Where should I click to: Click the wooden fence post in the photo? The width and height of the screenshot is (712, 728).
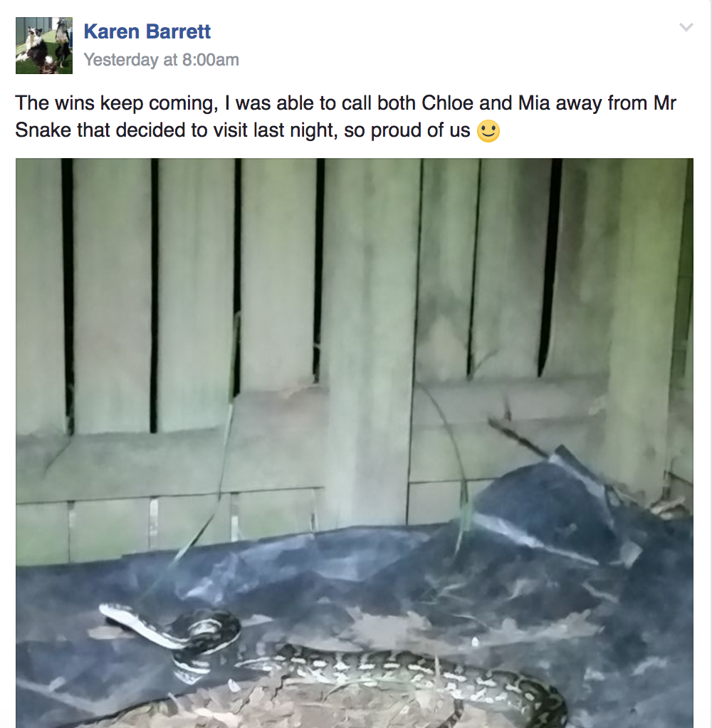point(369,343)
